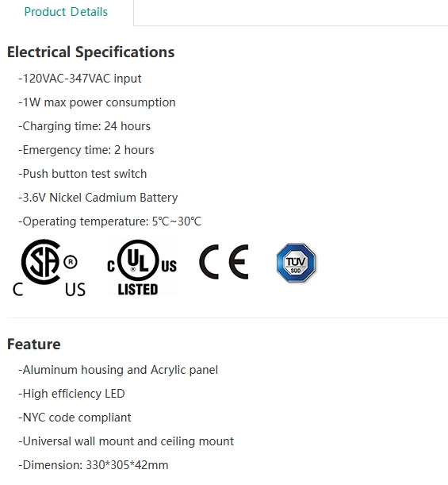Click the High efficiency LED line
The image size is (448, 485).
click(71, 394)
